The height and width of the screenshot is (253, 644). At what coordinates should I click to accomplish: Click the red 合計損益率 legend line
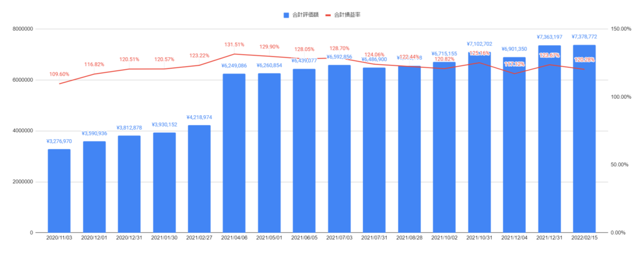coord(327,14)
